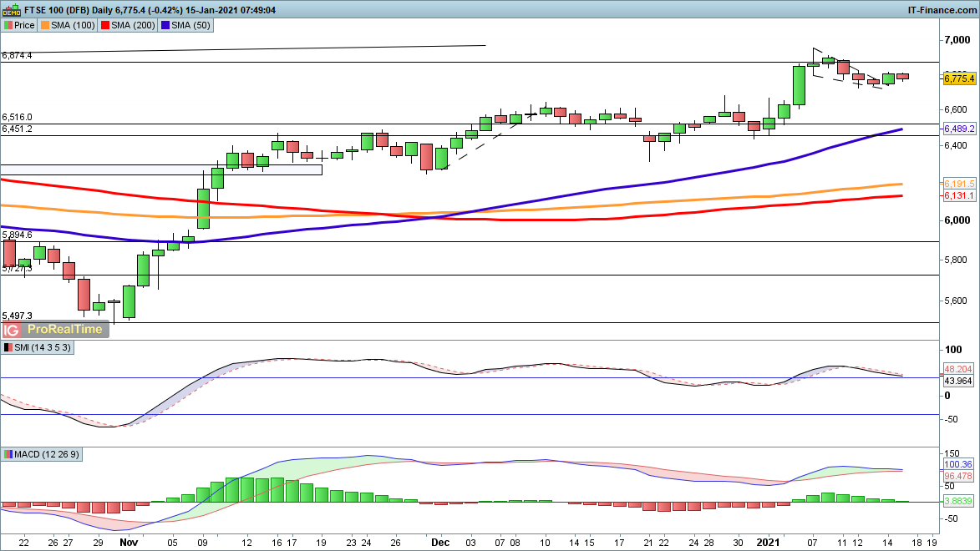Open the SMI (14 3 5 3) settings label
Image resolution: width=980 pixels, height=551 pixels.
click(x=43, y=347)
